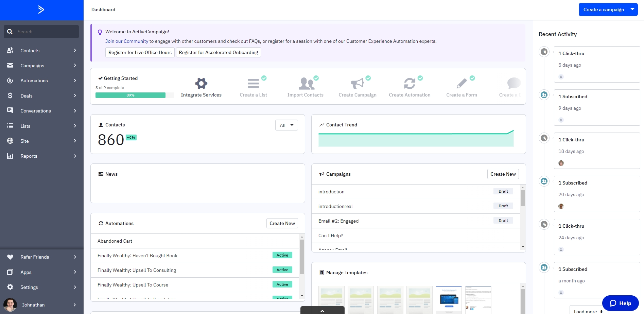The height and width of the screenshot is (314, 644).
Task: Click the Campaigns envelope icon
Action: 10,65
